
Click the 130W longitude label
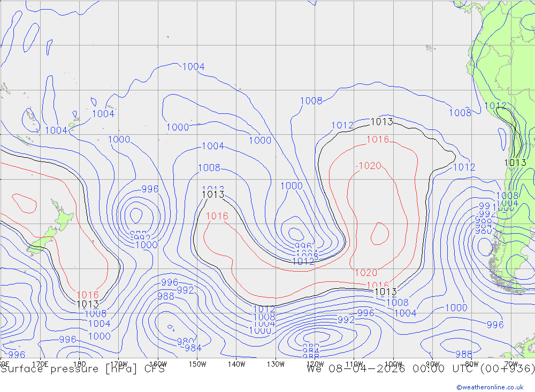276,364
